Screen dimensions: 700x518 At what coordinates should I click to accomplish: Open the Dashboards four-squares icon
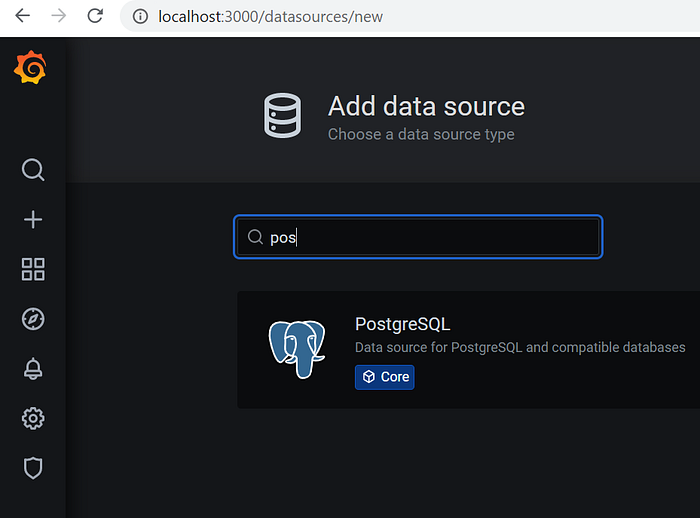33,269
